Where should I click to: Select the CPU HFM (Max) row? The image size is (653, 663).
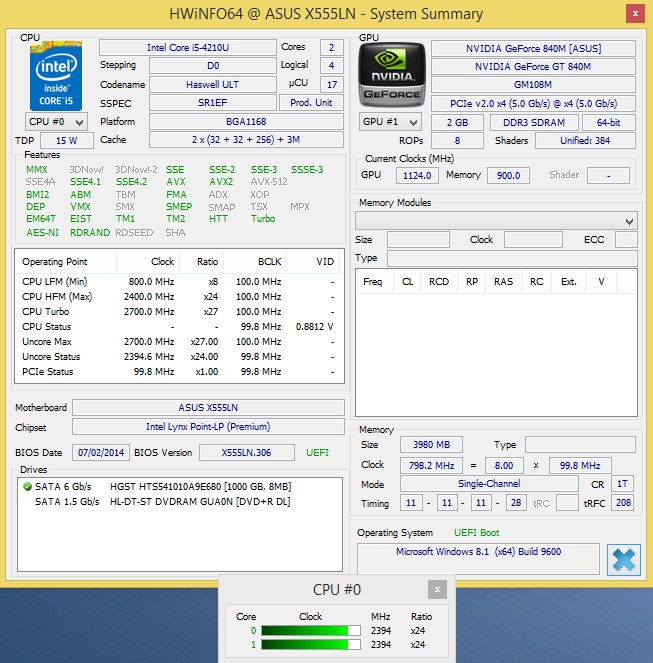point(179,297)
